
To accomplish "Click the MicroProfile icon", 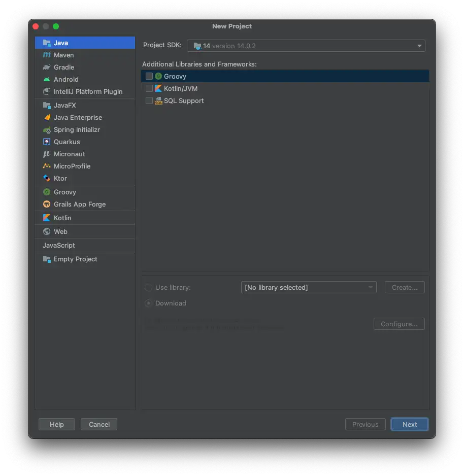I will coord(47,166).
